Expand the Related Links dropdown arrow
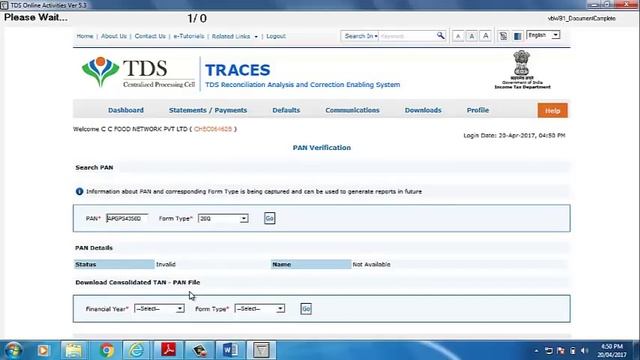640x360 pixels. coord(256,36)
